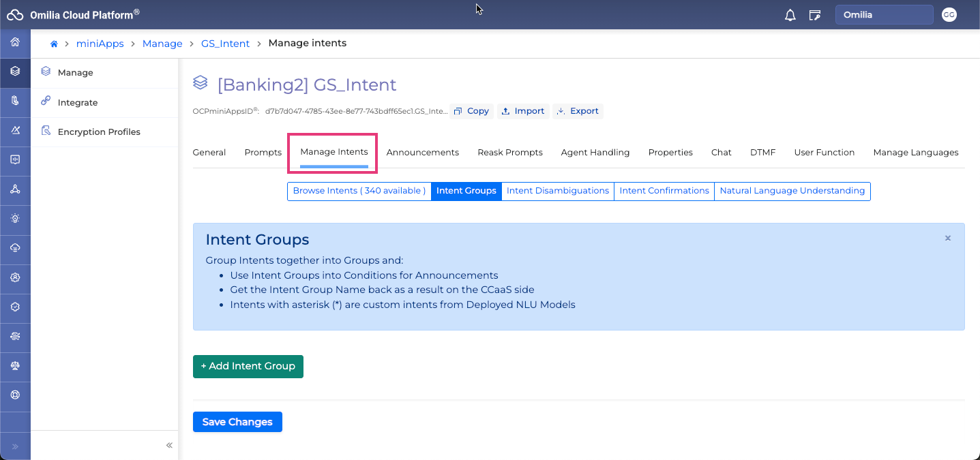Viewport: 980px width, 460px height.
Task: Click the Add Intent Group button
Action: tap(248, 366)
